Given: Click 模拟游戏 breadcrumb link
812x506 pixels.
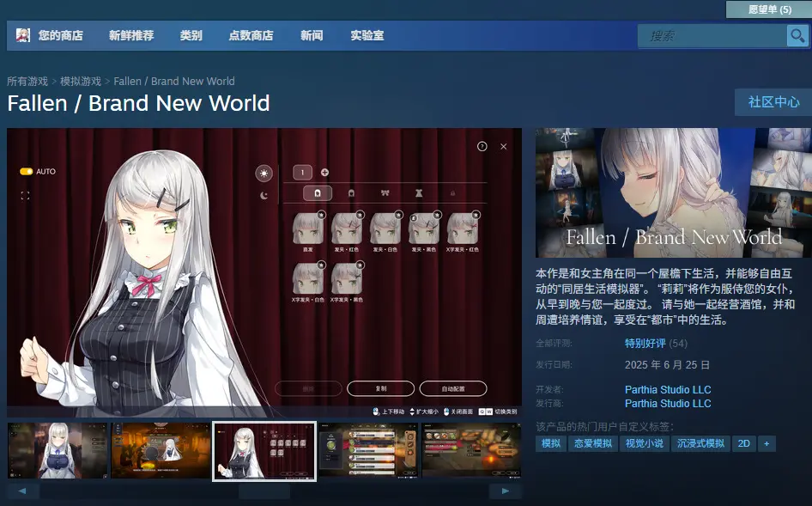Looking at the screenshot, I should pos(81,82).
